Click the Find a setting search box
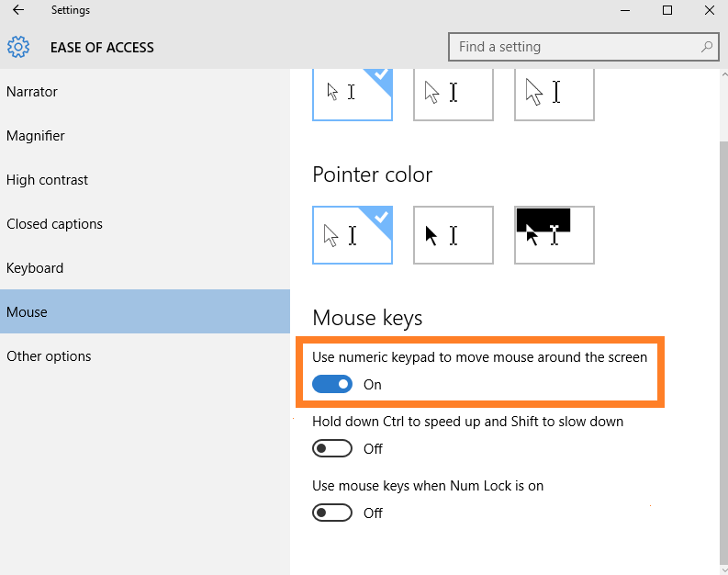Viewport: 728px width, 575px height. pyautogui.click(x=574, y=47)
